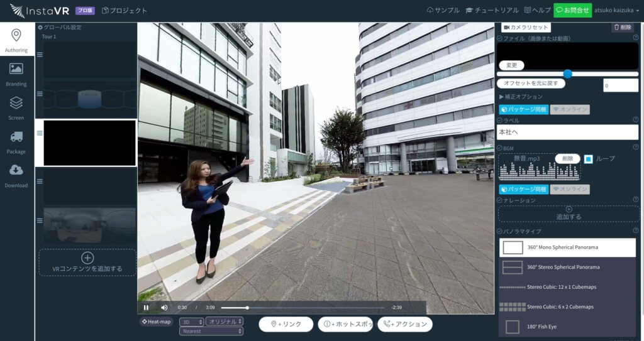The height and width of the screenshot is (341, 644).
Task: Mute the video volume
Action: 164,307
